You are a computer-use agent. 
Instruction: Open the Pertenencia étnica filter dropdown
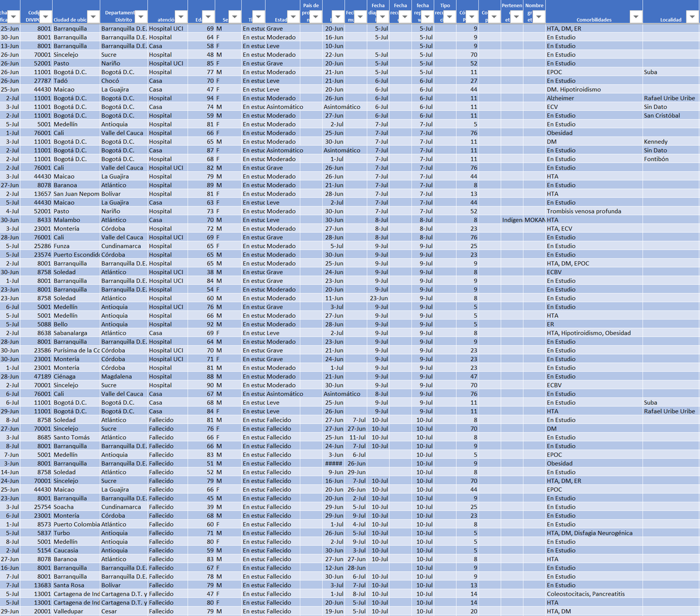517,17
